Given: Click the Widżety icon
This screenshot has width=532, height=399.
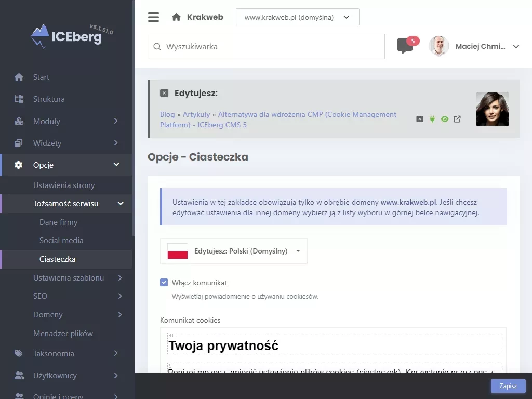Looking at the screenshot, I should 18,143.
